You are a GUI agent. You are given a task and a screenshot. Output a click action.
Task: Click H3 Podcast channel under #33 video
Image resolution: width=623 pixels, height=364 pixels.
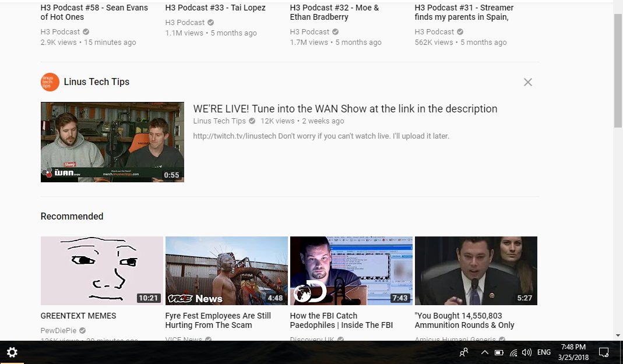click(x=185, y=23)
